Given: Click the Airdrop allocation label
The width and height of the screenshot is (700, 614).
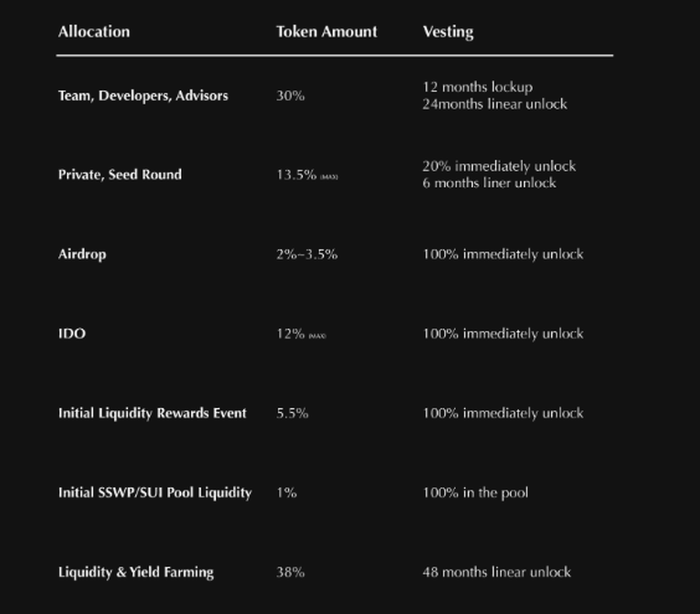Looking at the screenshot, I should 82,254.
